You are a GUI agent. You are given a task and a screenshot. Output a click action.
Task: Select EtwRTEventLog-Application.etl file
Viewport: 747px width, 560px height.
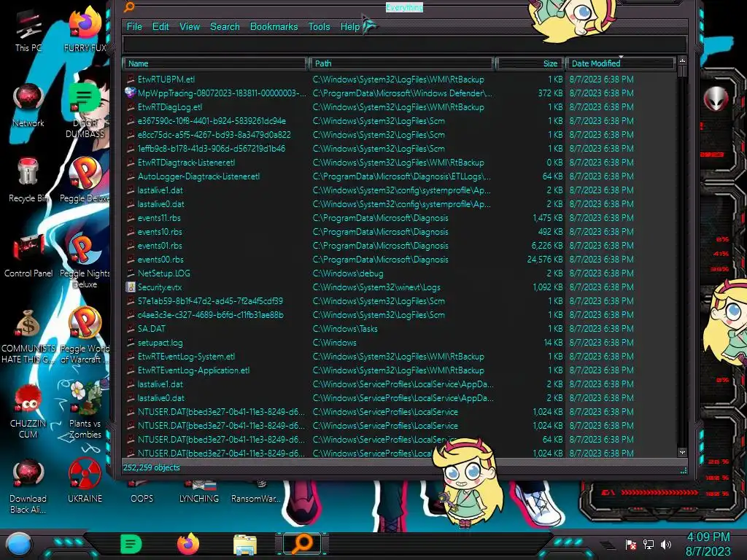pyautogui.click(x=193, y=370)
